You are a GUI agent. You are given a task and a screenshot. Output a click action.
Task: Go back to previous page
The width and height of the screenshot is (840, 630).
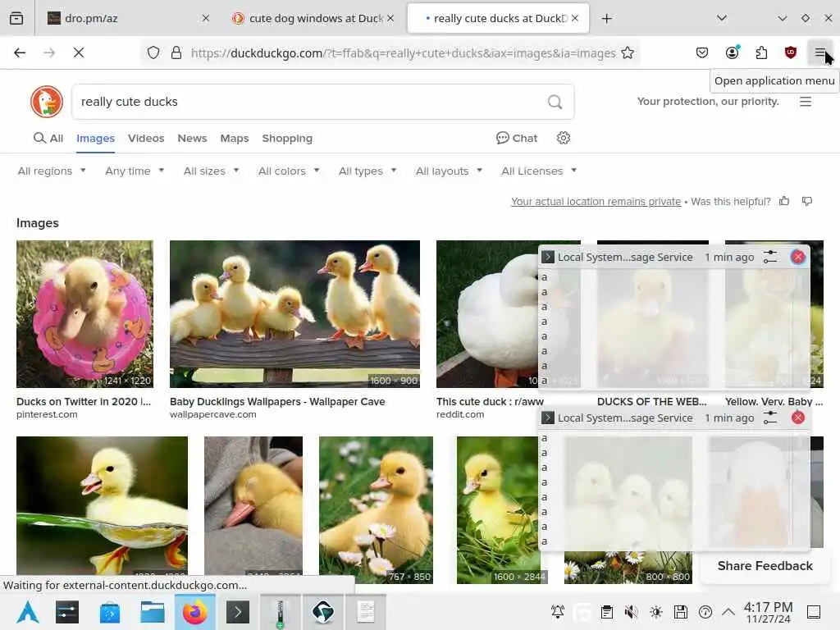click(x=20, y=52)
